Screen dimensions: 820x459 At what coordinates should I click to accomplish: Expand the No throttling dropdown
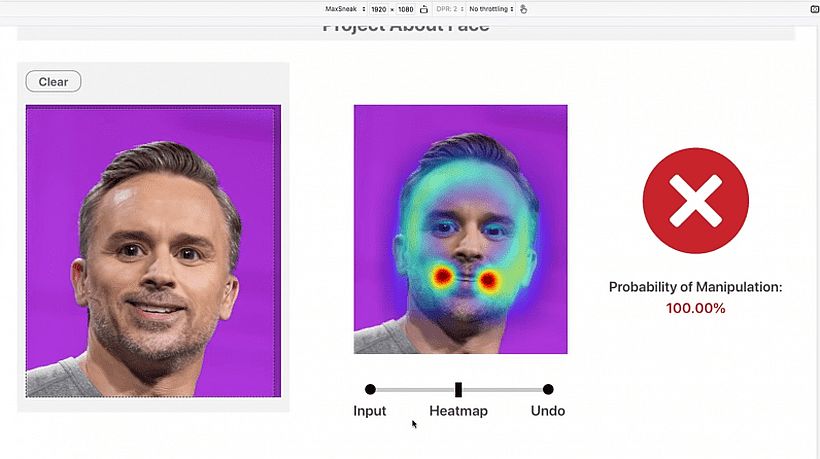coord(491,9)
